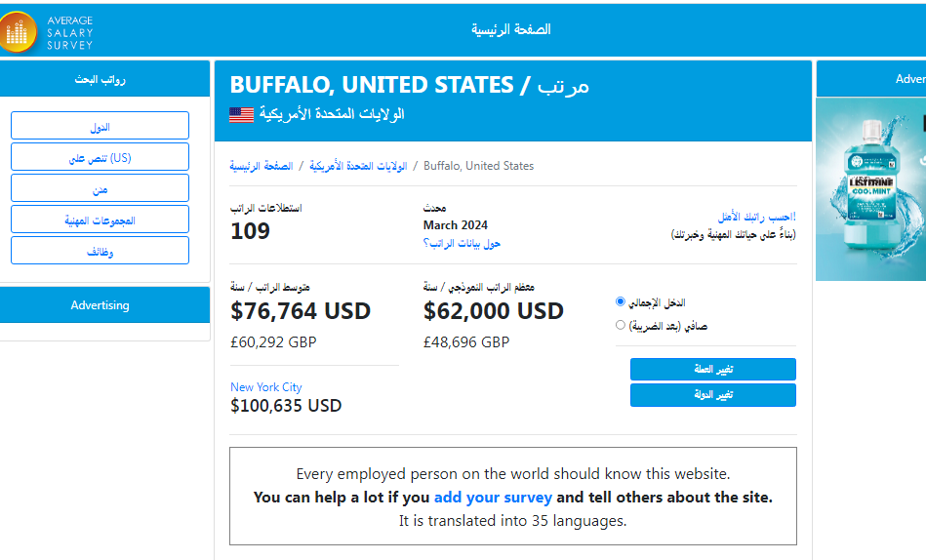Viewport: 926px width, 560px height.
Task: Open the breadcrumb United States (الولايات المتحدة الأمريكية) link
Action: coord(358,166)
